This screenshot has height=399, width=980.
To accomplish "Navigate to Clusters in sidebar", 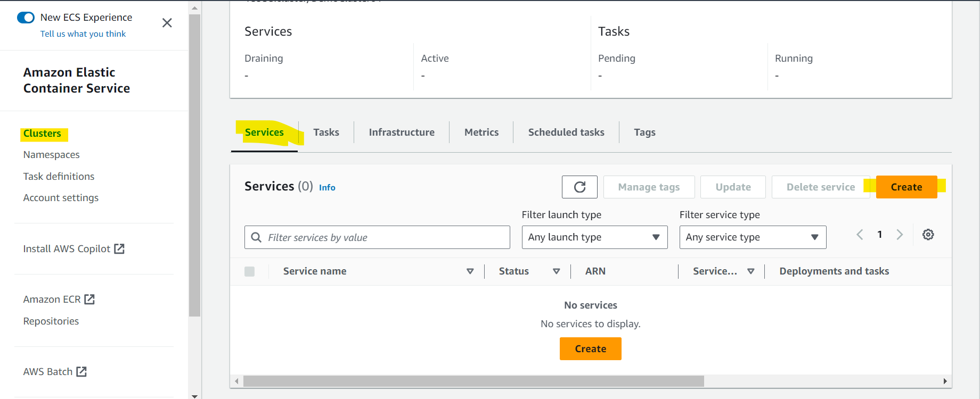I will [x=42, y=134].
